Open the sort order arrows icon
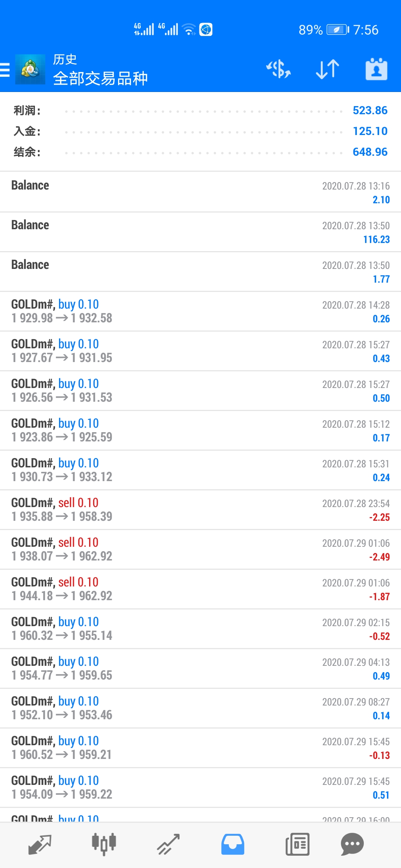Screen dimensions: 401x868 pos(327,69)
